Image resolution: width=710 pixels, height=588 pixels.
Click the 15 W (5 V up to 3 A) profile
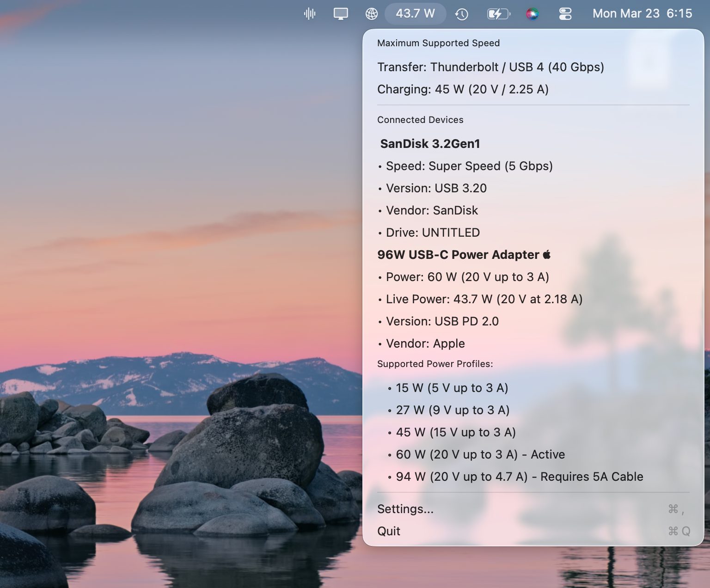click(x=448, y=388)
